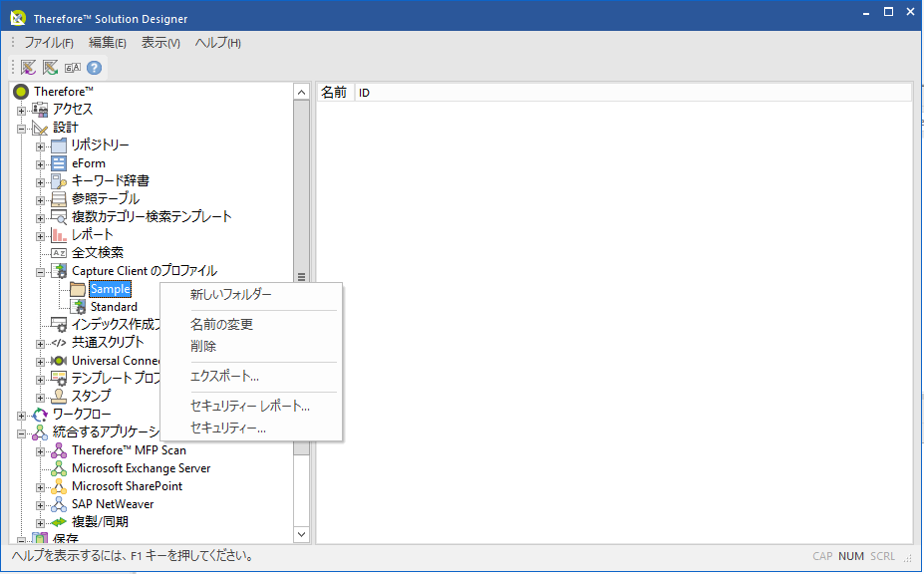Screen dimensions: 924x574
Task: Click the 共通スクリプト code icon
Action: pos(59,343)
